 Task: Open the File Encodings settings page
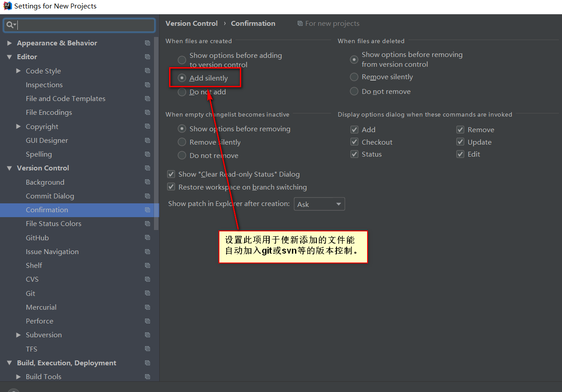pos(49,112)
